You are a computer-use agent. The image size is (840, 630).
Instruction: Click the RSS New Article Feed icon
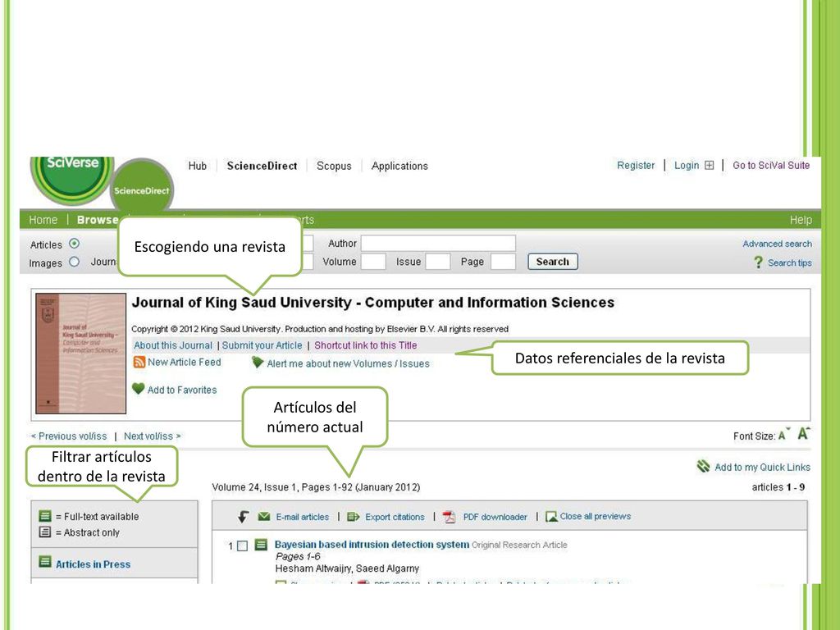(x=139, y=362)
